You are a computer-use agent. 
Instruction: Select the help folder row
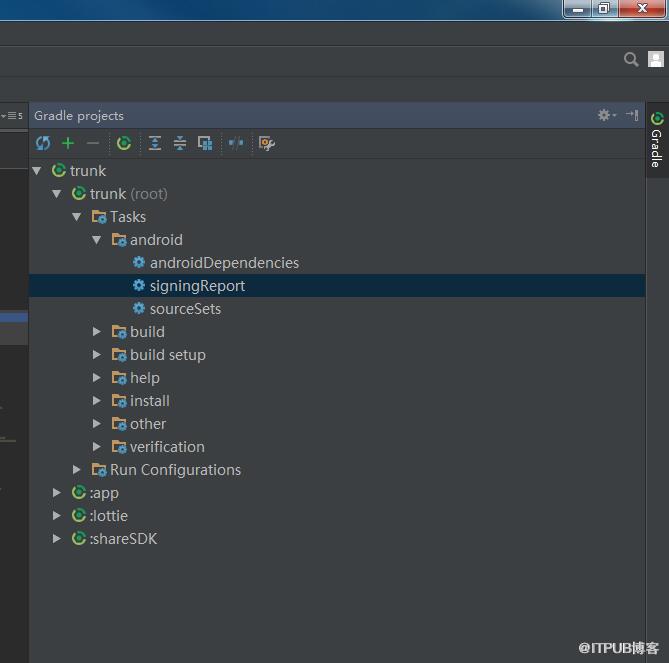coord(337,378)
